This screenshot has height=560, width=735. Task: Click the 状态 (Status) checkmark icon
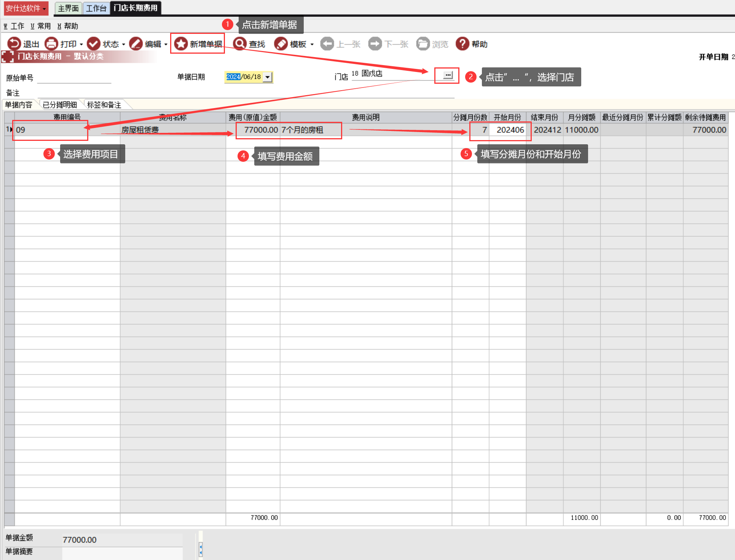pos(93,44)
